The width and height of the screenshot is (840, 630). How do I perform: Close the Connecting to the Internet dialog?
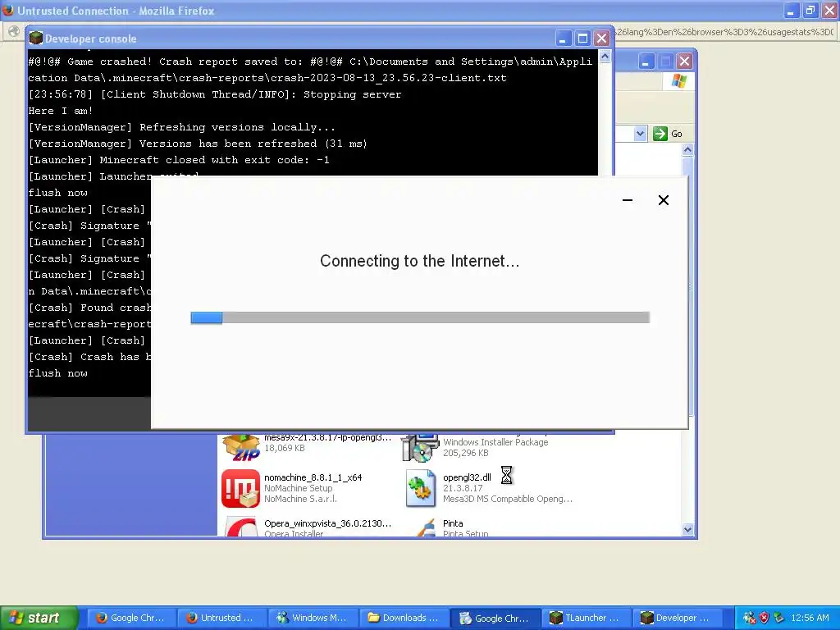pyautogui.click(x=663, y=200)
